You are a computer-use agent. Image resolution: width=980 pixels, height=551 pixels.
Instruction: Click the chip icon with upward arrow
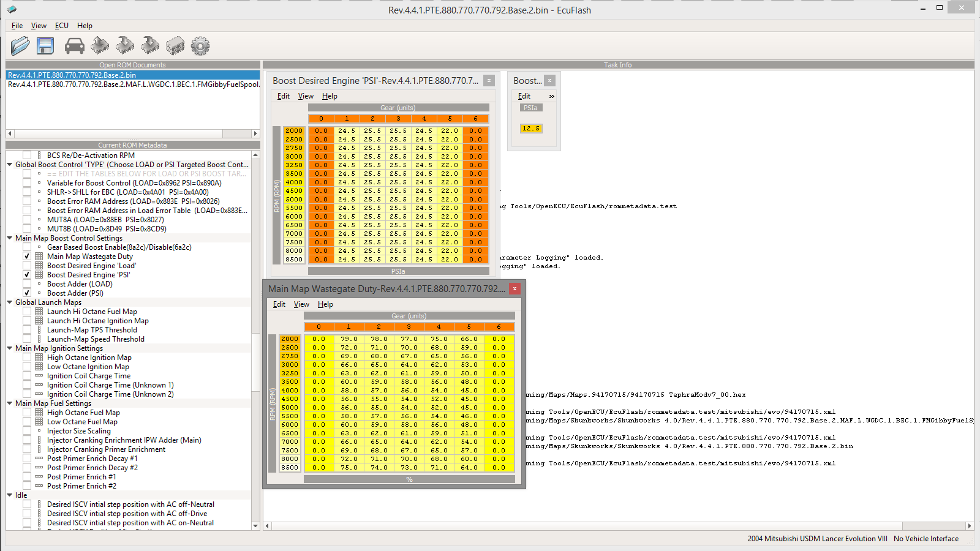click(x=100, y=46)
